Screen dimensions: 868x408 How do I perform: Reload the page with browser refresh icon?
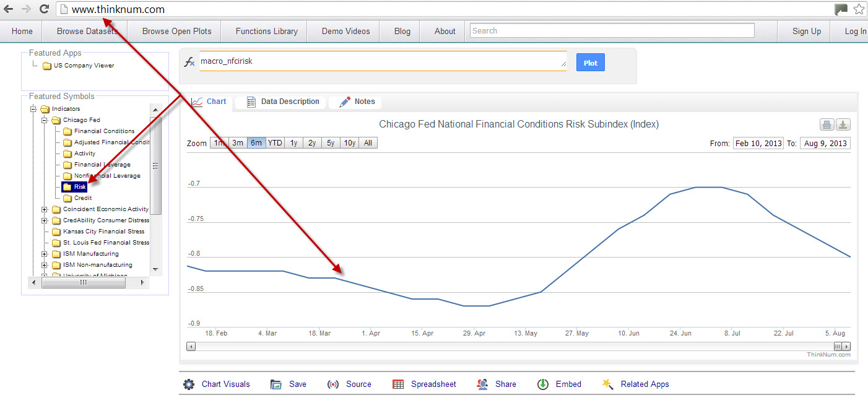44,9
